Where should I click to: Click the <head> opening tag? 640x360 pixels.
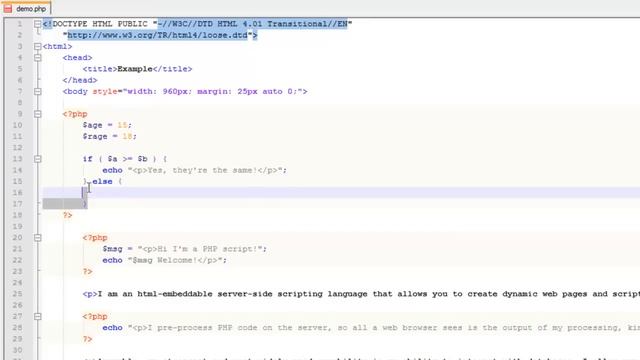pyautogui.click(x=78, y=58)
